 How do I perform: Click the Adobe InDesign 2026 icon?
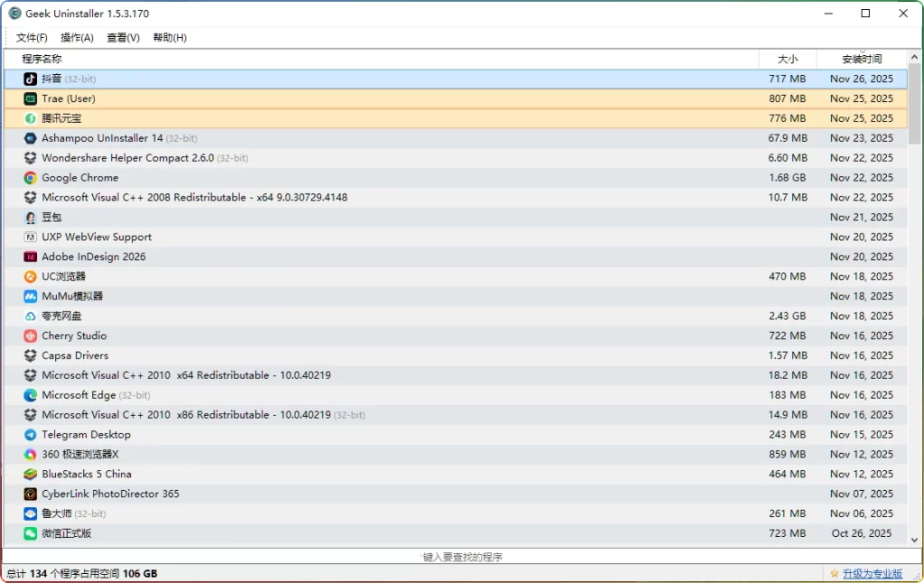(28, 256)
